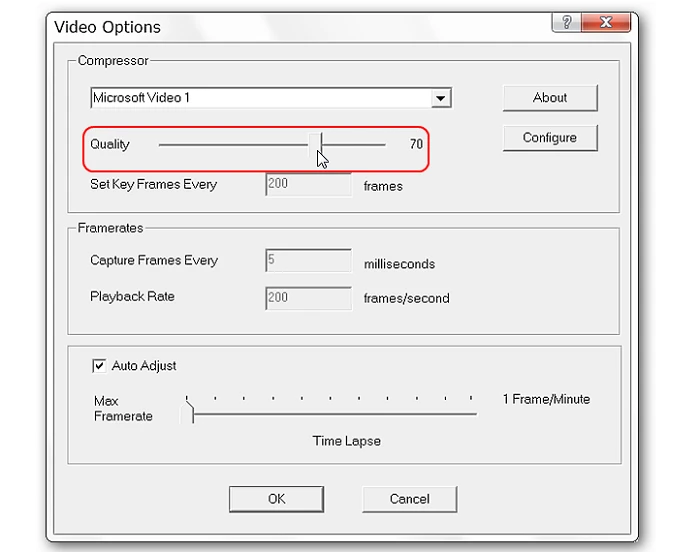The image size is (700, 552).
Task: Cancel the video options changes
Action: (x=409, y=499)
